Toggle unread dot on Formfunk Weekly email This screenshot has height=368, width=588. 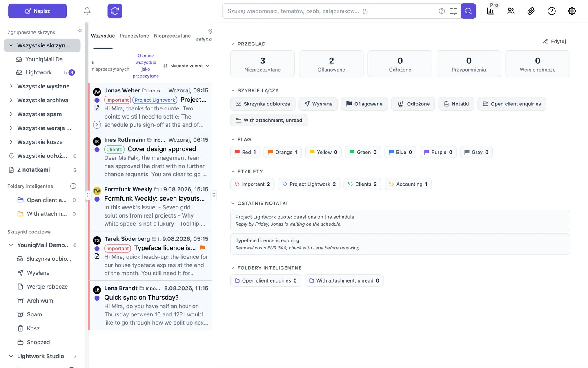click(97, 199)
